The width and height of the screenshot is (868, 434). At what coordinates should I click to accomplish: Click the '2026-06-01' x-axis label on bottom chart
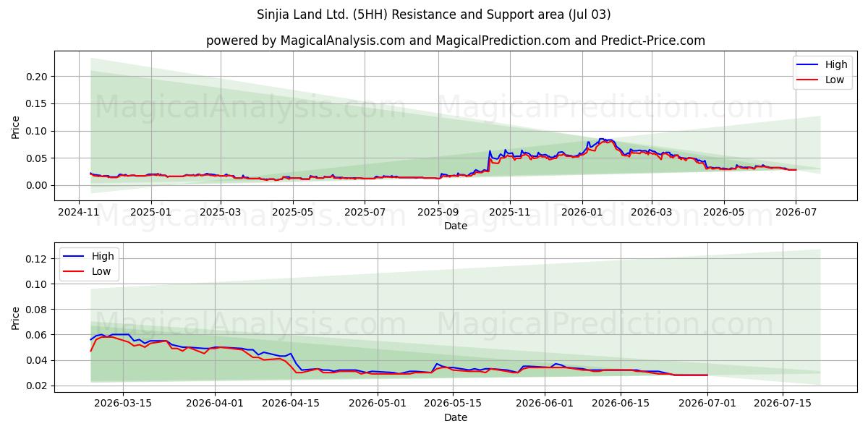tap(545, 404)
